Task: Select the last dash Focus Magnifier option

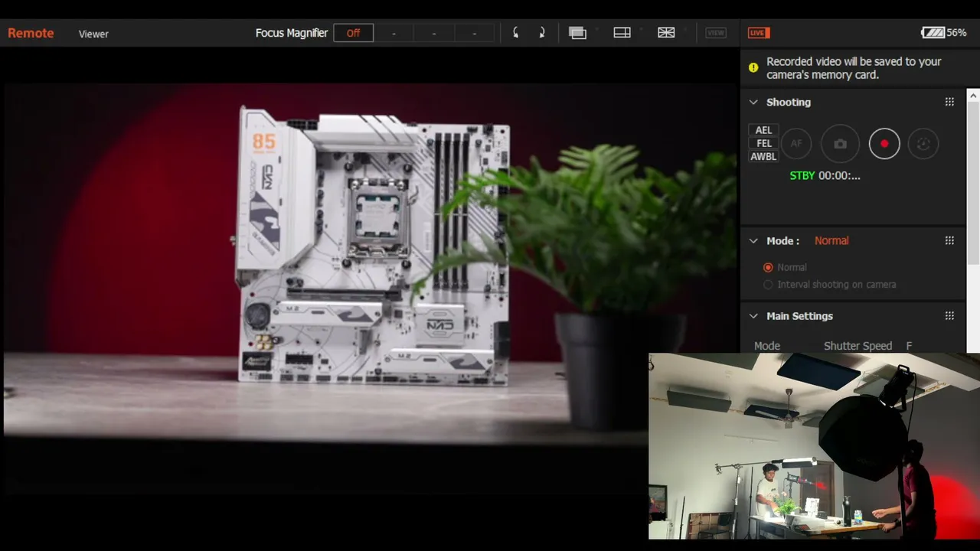Action: pos(475,33)
